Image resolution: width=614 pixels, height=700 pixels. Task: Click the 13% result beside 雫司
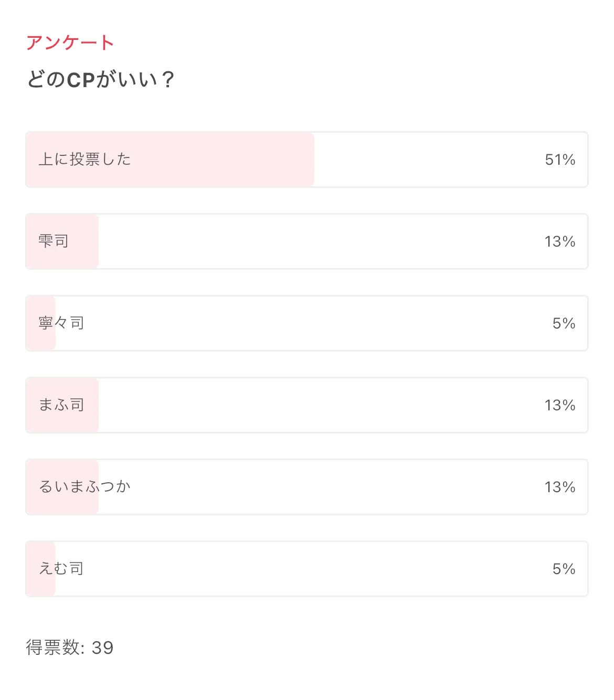coord(560,241)
